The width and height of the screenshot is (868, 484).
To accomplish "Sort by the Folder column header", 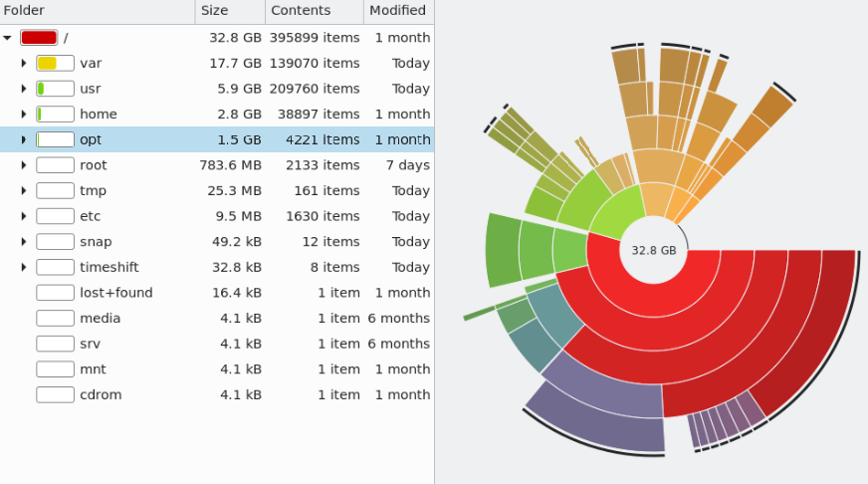I will 98,11.
